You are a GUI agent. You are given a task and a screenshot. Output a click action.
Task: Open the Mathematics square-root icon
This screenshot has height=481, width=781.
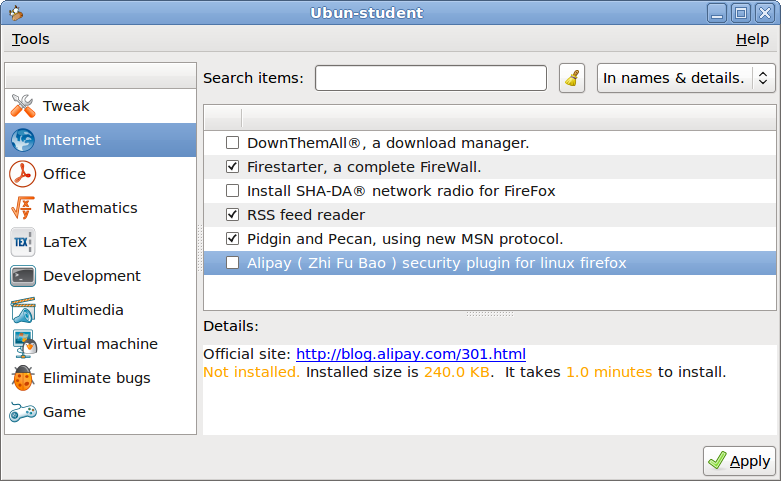(x=23, y=208)
